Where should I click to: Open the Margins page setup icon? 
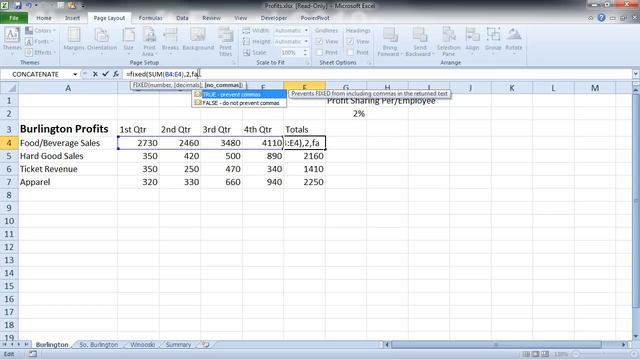(73, 36)
